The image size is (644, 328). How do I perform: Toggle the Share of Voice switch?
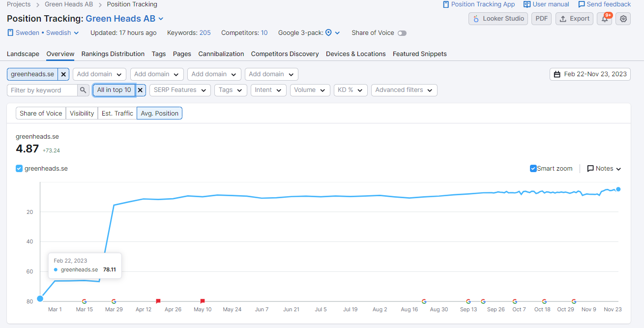click(402, 33)
